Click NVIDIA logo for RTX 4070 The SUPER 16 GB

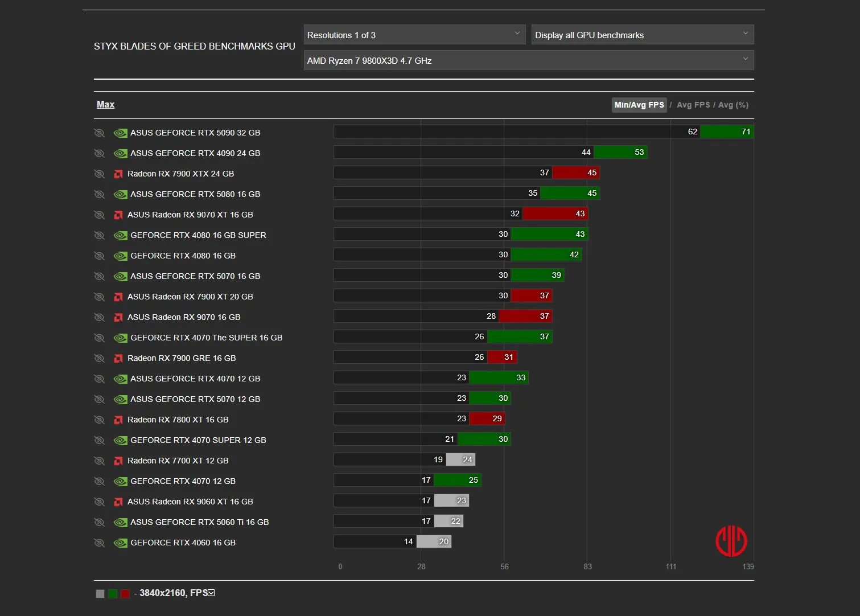point(120,338)
